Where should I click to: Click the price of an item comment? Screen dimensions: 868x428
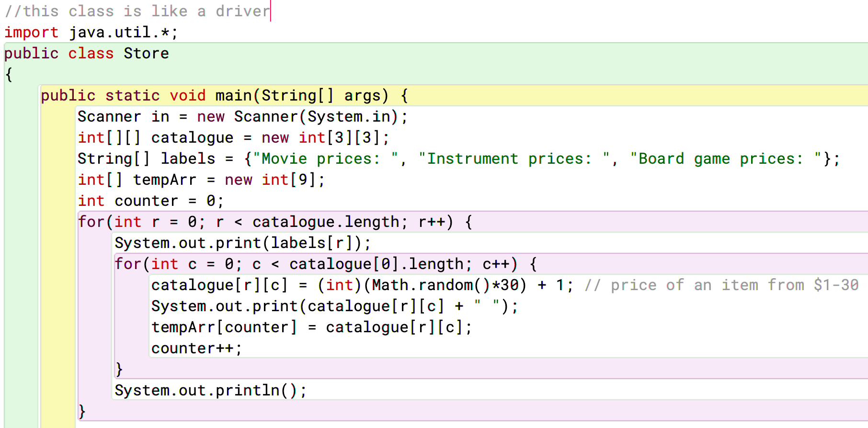coord(721,285)
